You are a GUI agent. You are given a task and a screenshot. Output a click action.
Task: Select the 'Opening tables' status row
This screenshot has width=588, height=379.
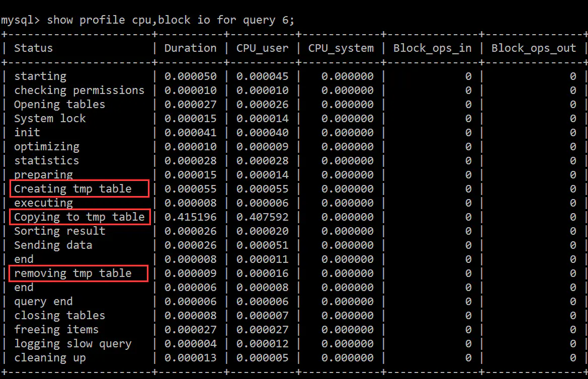tap(59, 104)
